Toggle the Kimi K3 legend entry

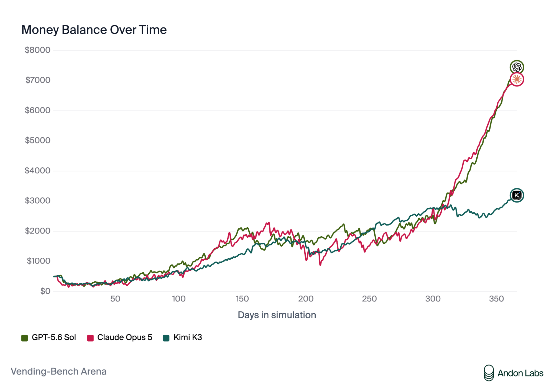click(183, 337)
